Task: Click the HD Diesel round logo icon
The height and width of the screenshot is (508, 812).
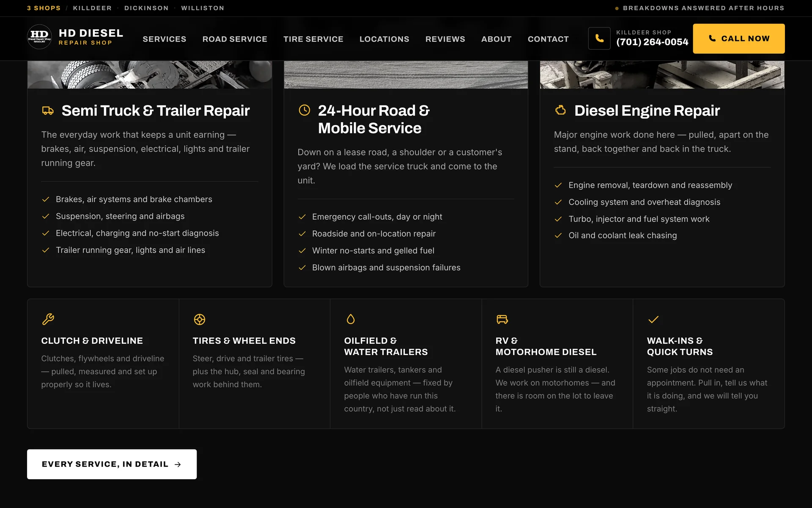Action: [x=39, y=37]
